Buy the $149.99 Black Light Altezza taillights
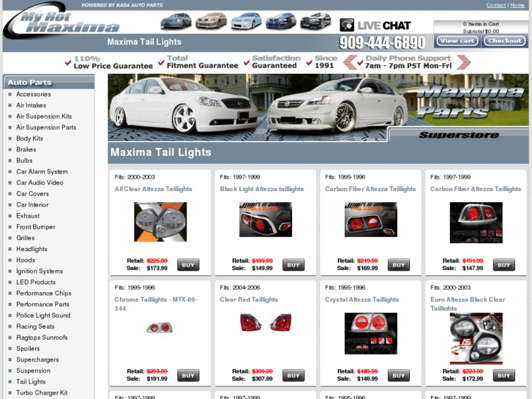Viewport: 532px width, 399px height. [x=293, y=265]
